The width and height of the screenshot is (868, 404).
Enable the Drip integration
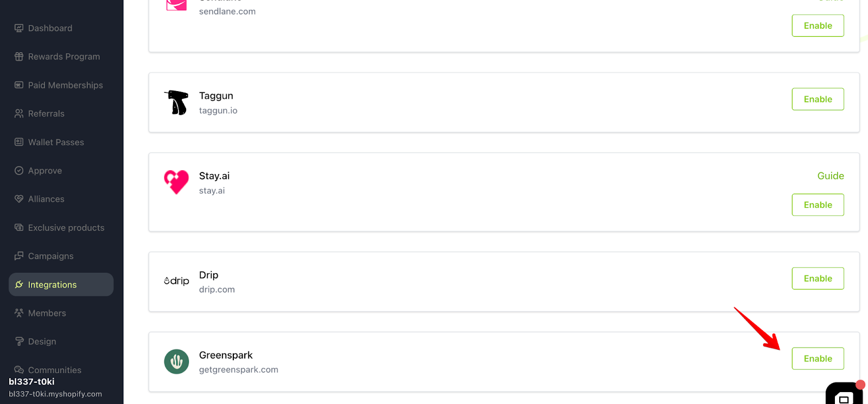coord(818,278)
